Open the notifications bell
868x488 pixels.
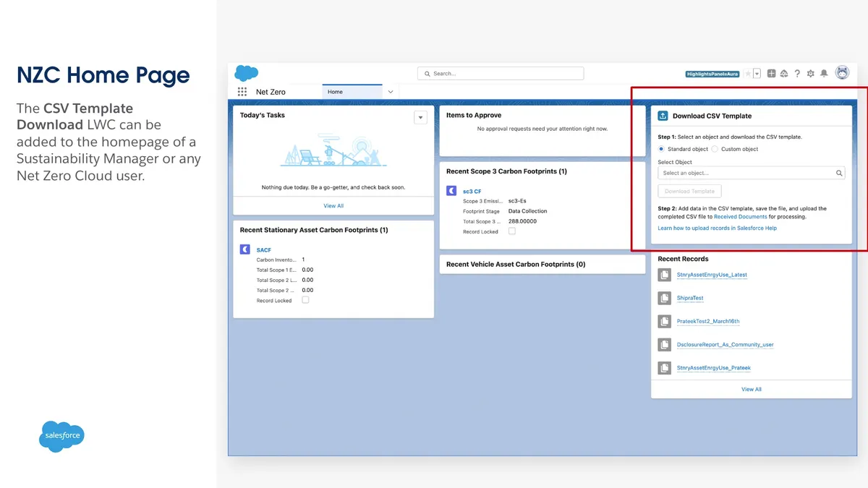(x=824, y=74)
